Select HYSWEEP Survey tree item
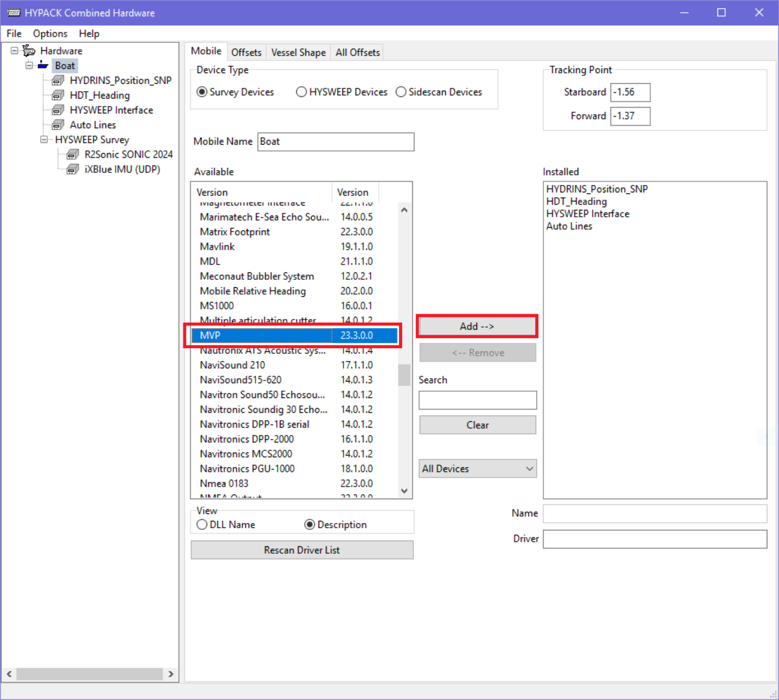The width and height of the screenshot is (779, 700). [x=92, y=140]
